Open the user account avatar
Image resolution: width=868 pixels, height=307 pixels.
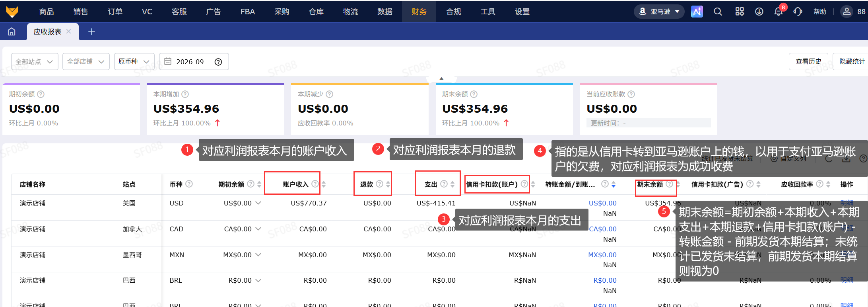point(847,12)
